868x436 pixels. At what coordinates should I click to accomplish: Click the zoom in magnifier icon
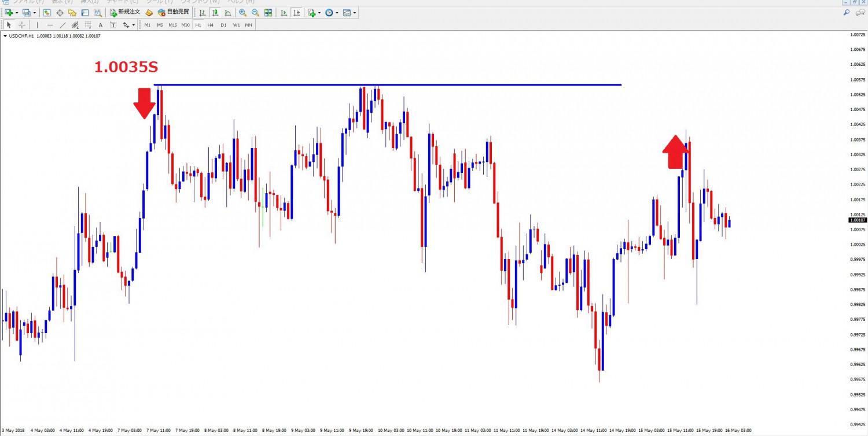[x=242, y=13]
